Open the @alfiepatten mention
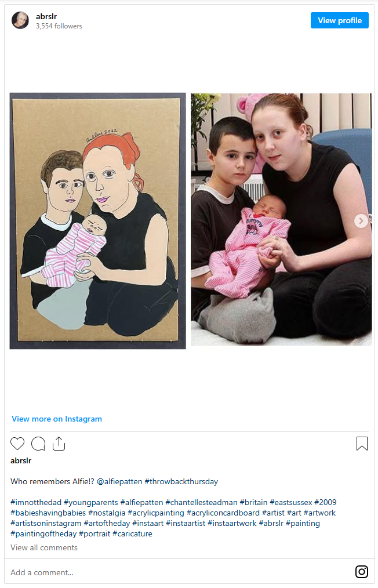This screenshot has width=378, height=588. coord(119,481)
